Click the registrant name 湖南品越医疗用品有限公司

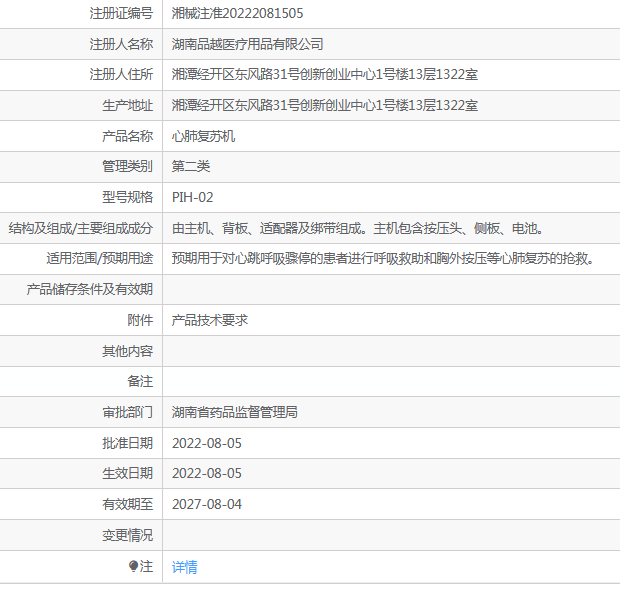248,44
